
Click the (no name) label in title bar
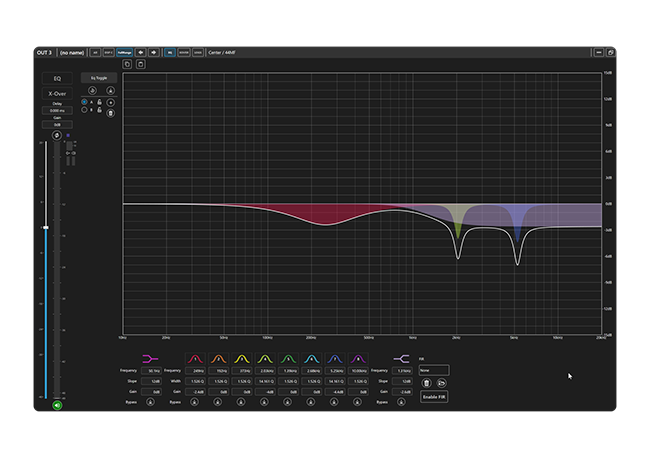pyautogui.click(x=72, y=53)
